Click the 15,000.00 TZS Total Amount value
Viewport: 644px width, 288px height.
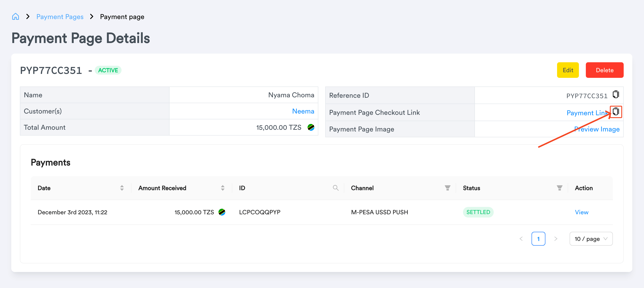[279, 127]
